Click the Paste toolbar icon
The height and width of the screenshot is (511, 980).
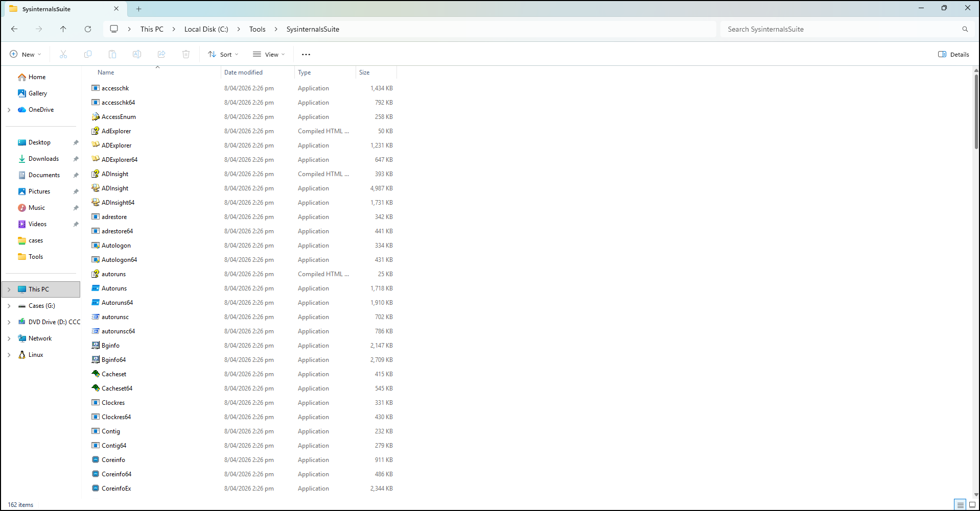point(112,54)
